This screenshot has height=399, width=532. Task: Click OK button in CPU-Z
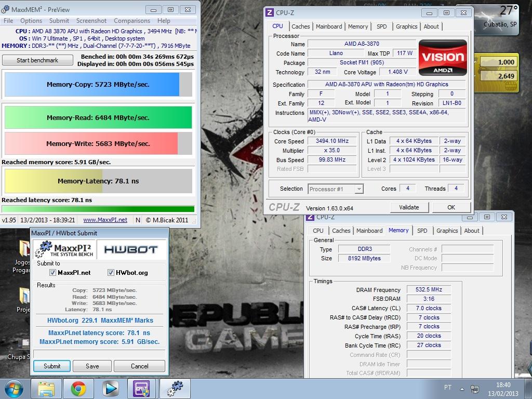pyautogui.click(x=451, y=207)
